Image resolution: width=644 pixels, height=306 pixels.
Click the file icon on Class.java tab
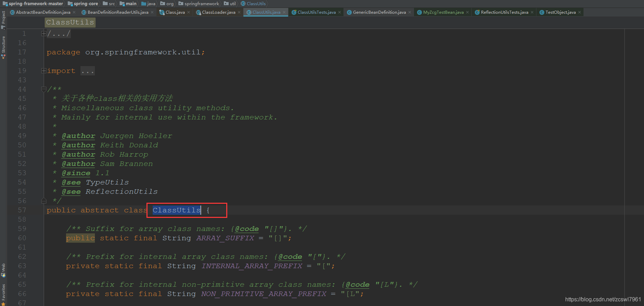point(162,12)
